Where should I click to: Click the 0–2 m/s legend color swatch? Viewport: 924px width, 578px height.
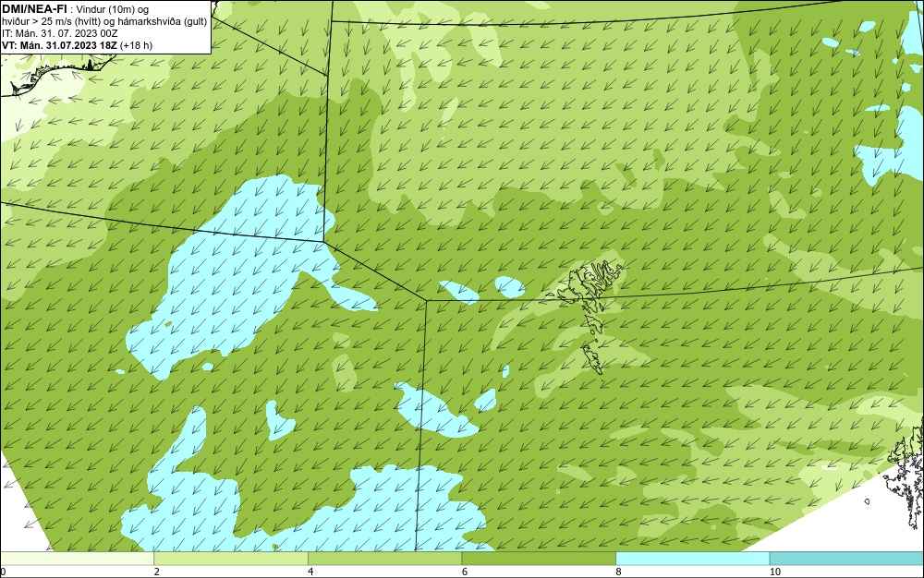coord(78,559)
